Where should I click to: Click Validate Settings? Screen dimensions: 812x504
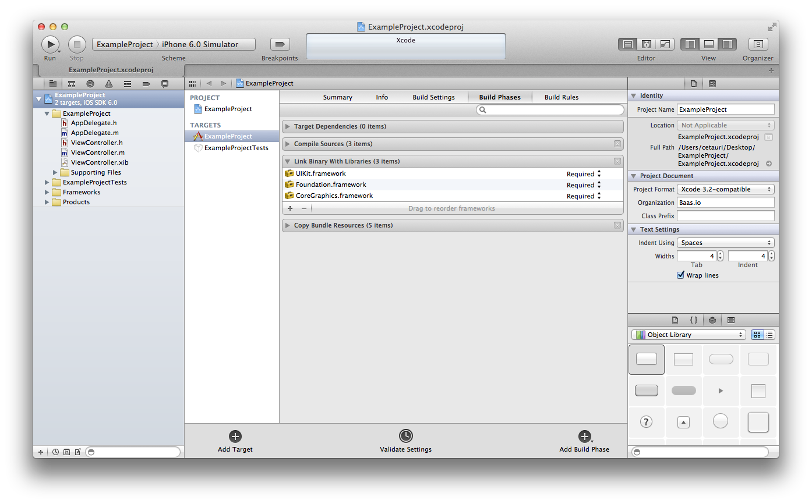click(406, 441)
